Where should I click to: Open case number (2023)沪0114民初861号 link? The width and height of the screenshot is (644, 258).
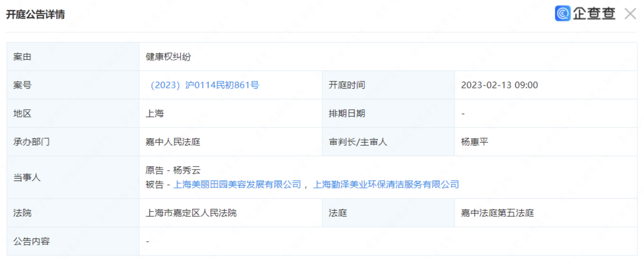click(x=205, y=85)
